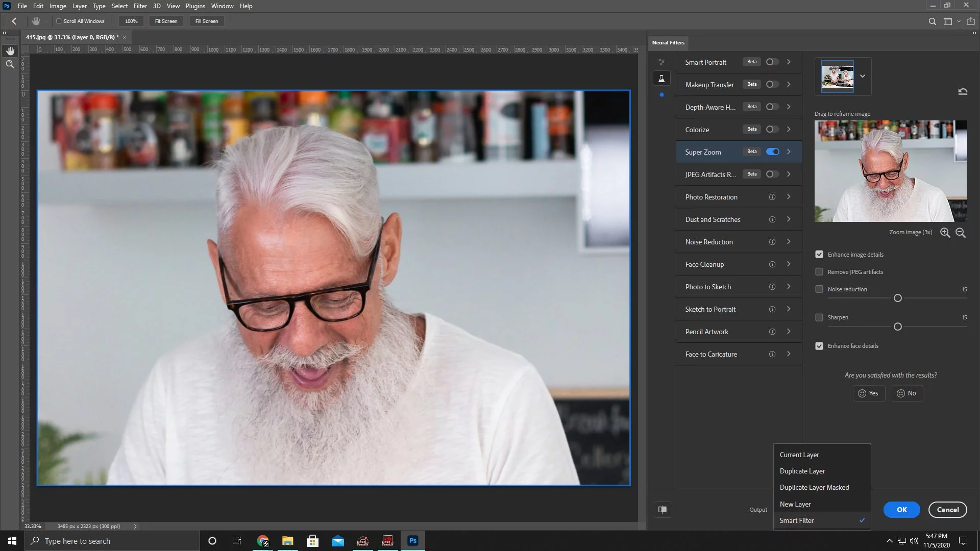Show info for Sketch to Portrait
980x551 pixels.
click(x=772, y=309)
